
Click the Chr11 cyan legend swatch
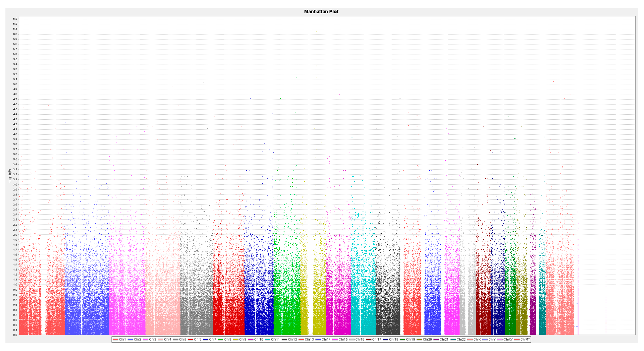267,339
